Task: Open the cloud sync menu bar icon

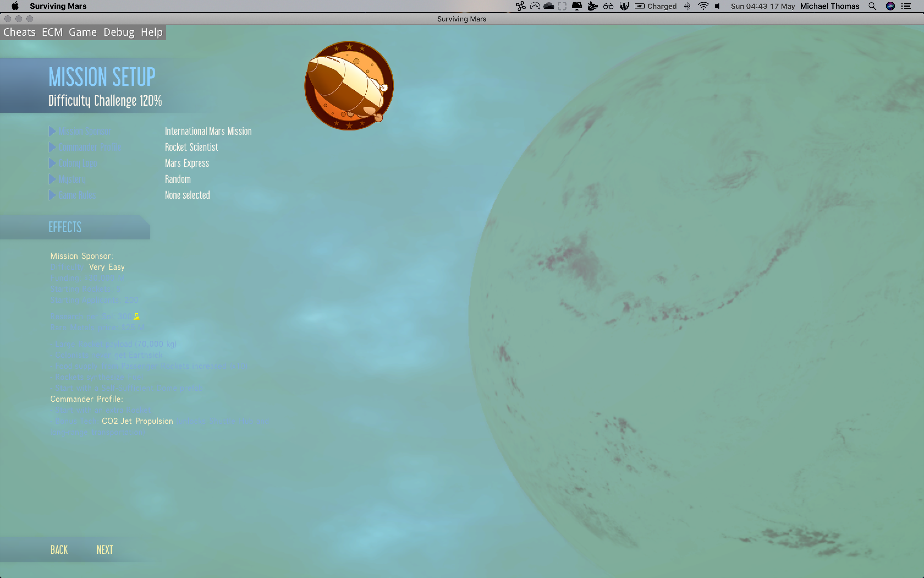Action: (x=549, y=6)
